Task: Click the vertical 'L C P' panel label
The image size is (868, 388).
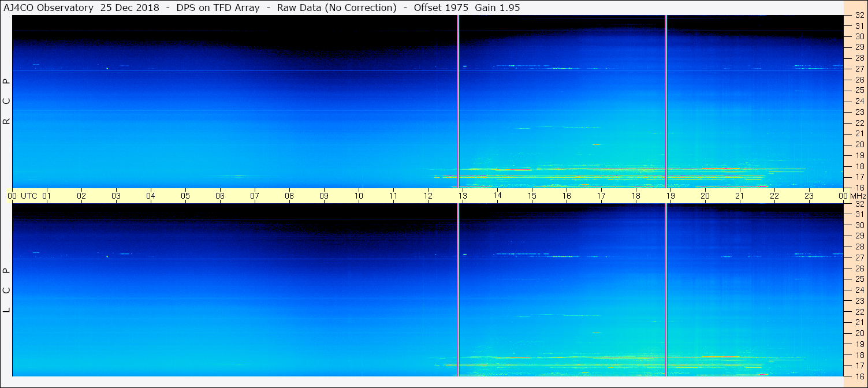Action: (x=6, y=290)
